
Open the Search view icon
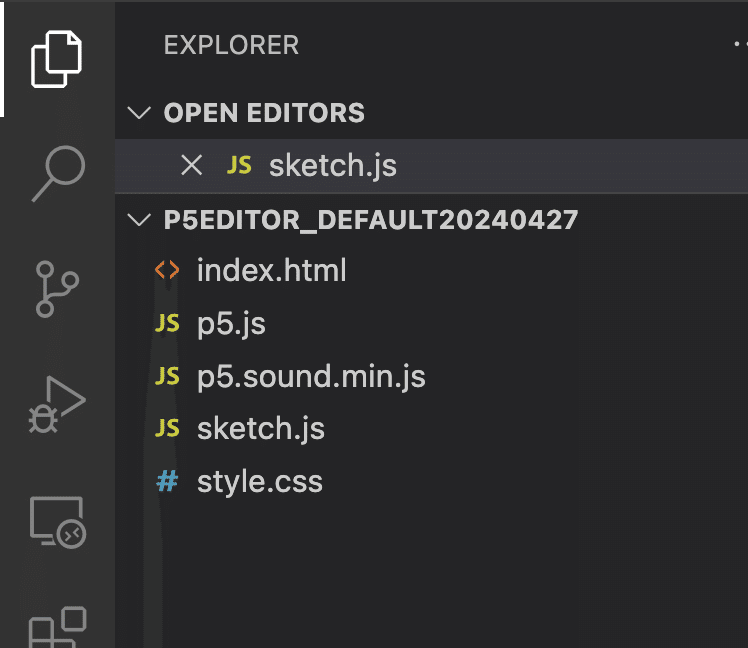pyautogui.click(x=58, y=174)
